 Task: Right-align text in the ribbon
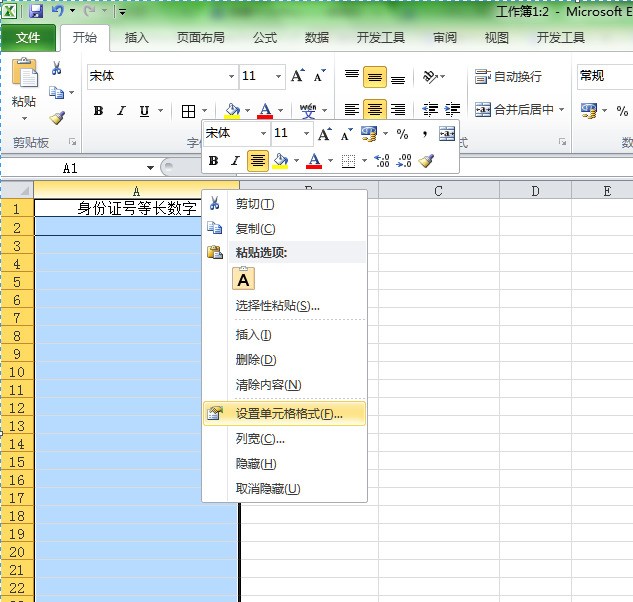(398, 109)
